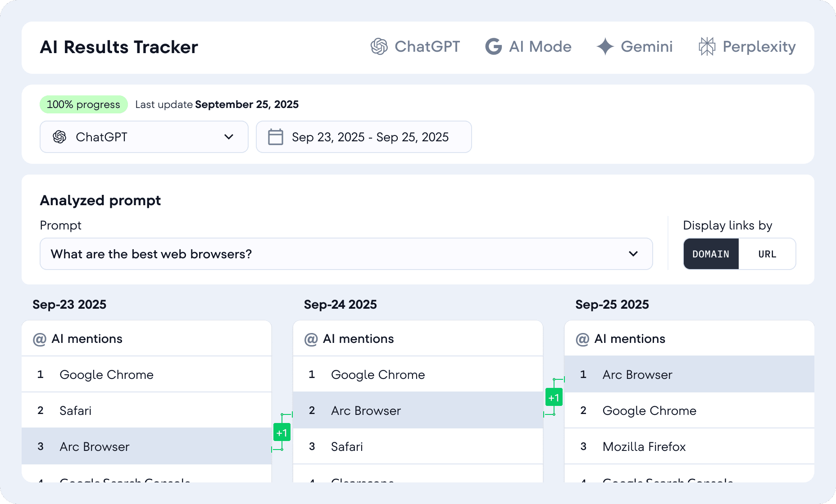Click the green progress pill indicator
836x504 pixels.
(83, 104)
